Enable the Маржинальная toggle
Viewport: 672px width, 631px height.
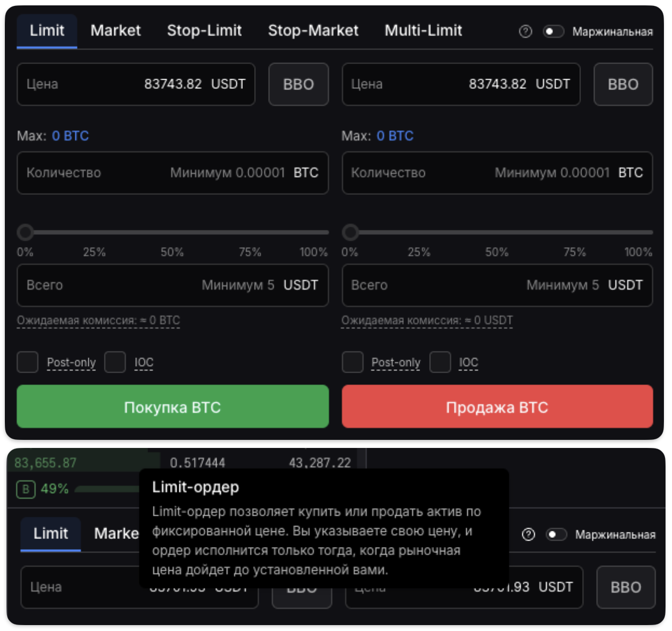pyautogui.click(x=554, y=32)
